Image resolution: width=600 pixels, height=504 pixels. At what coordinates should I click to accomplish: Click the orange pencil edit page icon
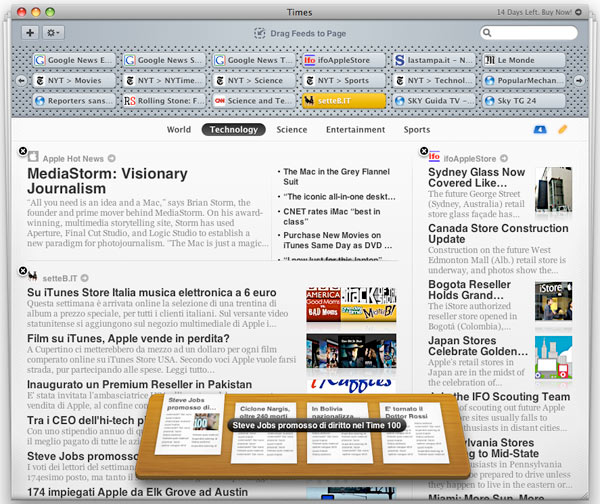click(562, 130)
